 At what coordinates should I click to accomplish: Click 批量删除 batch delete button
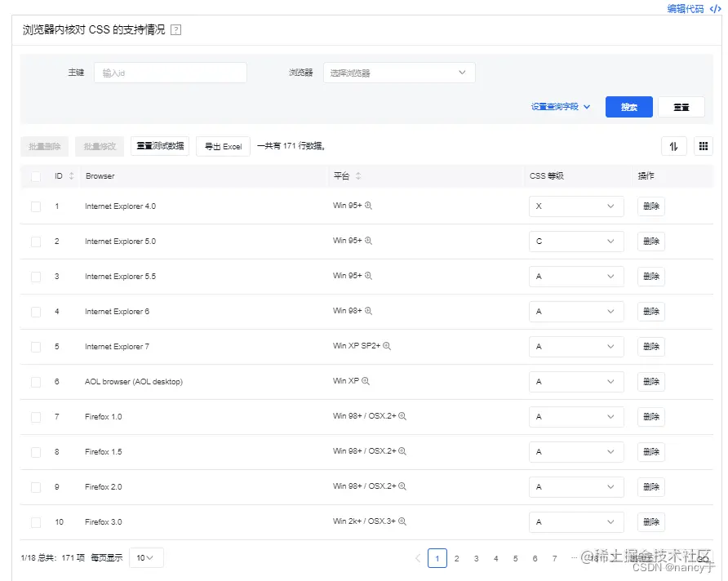[45, 147]
